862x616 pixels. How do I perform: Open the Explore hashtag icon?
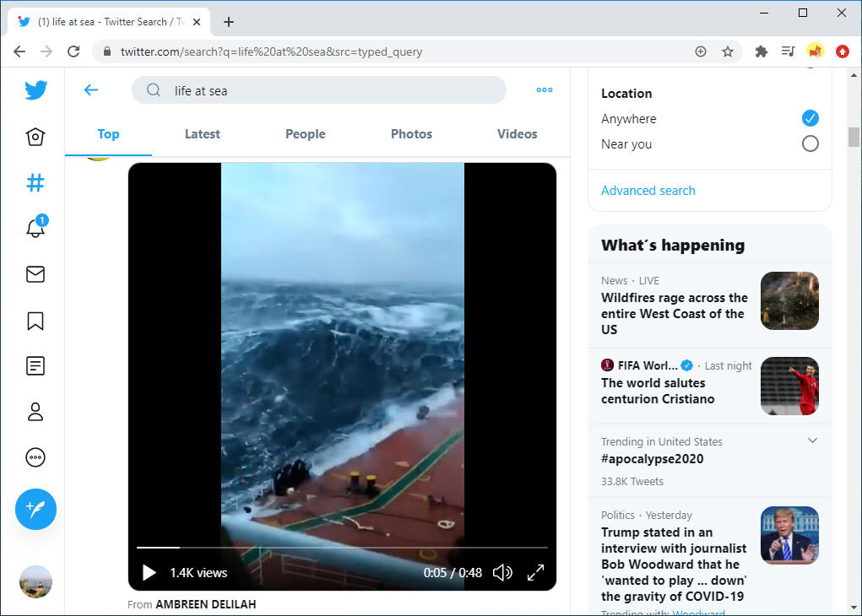coord(35,182)
